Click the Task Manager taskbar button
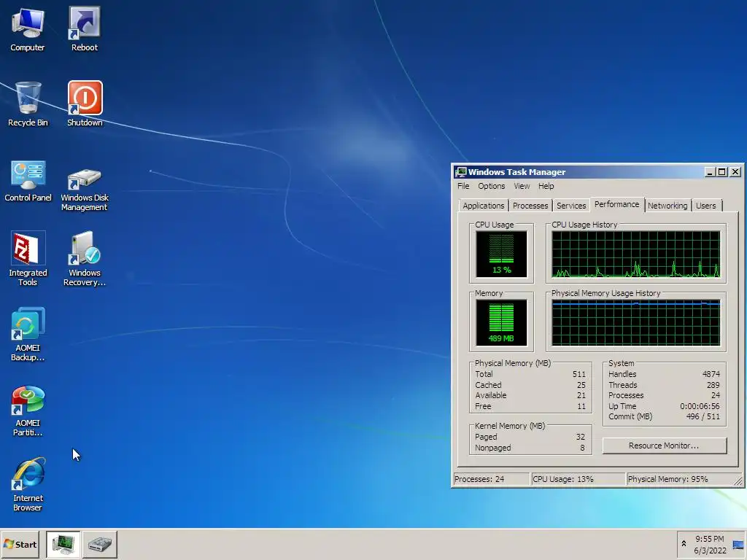 [x=63, y=544]
